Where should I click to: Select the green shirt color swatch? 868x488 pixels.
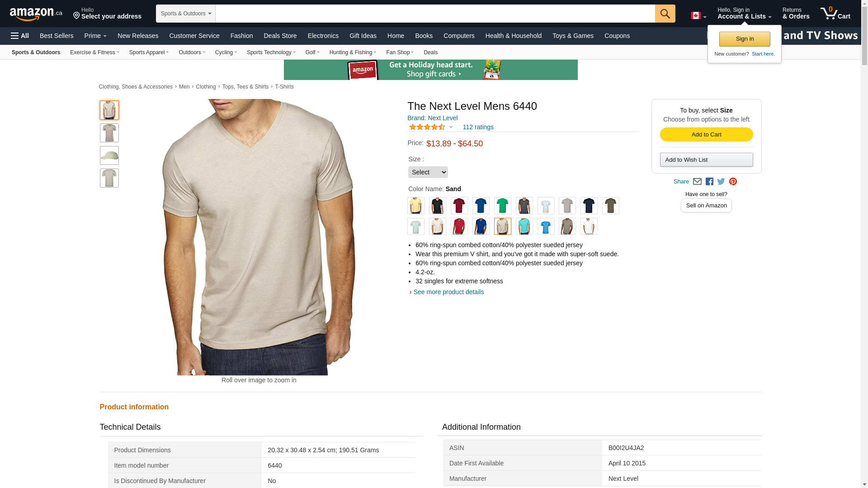point(502,206)
